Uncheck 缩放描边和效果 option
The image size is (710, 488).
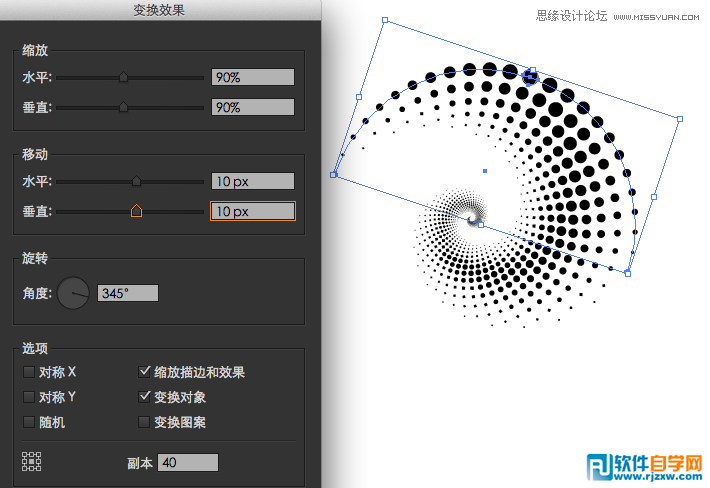(144, 372)
